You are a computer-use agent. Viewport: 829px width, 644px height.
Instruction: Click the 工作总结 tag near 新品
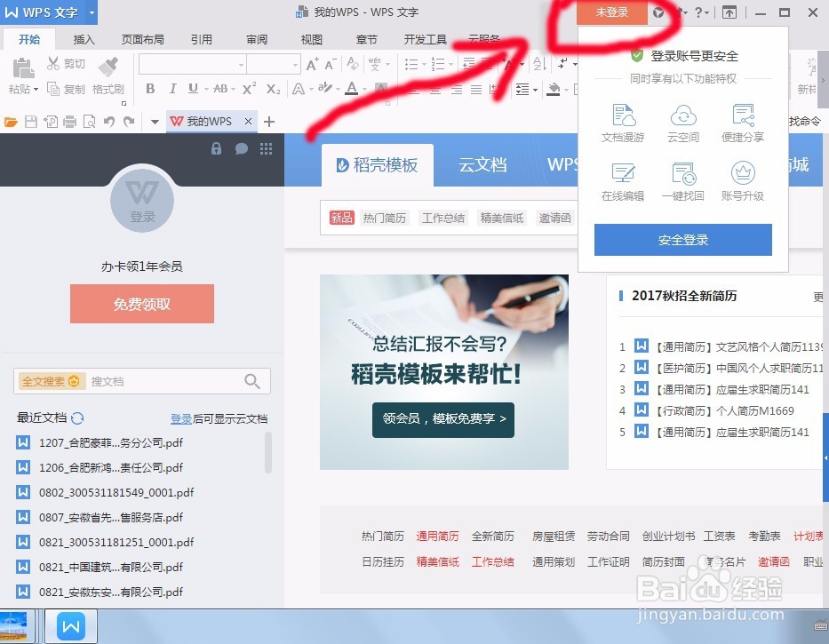coord(443,218)
